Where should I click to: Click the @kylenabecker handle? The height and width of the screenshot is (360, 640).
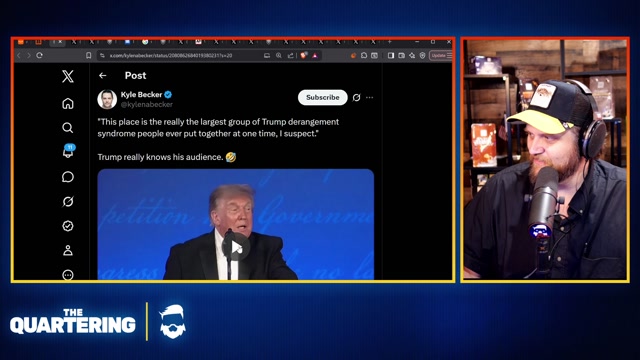(147, 104)
